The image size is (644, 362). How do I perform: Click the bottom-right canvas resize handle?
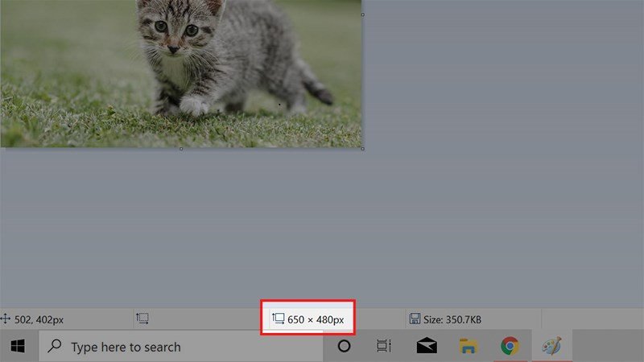[363, 148]
